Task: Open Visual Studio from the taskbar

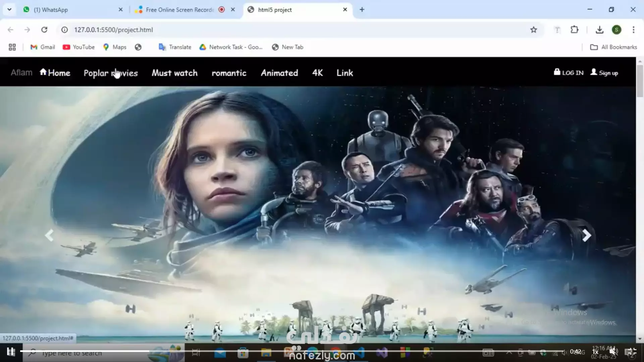Action: [382, 353]
